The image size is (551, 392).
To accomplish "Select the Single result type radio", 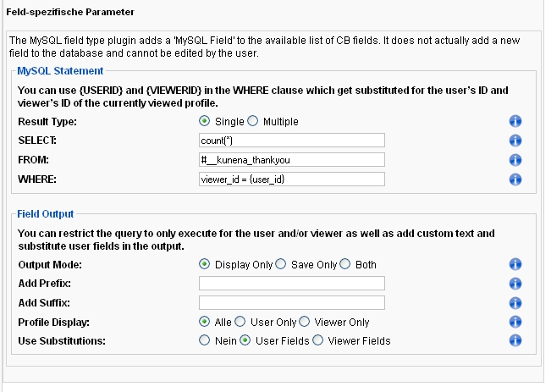I will (x=204, y=121).
